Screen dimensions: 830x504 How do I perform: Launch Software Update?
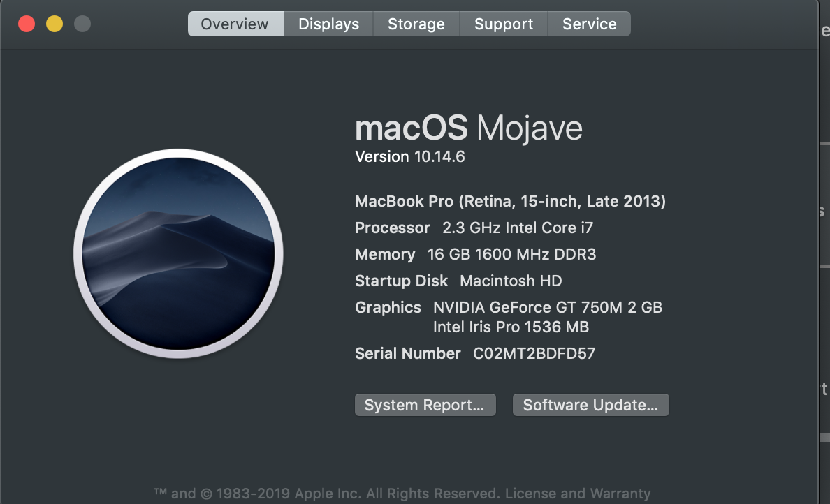tap(590, 404)
